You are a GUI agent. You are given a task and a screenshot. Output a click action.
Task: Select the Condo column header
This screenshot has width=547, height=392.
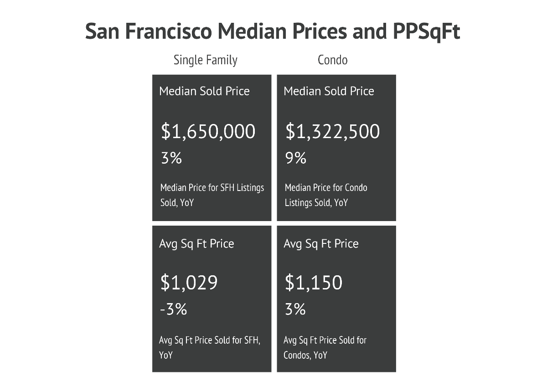(x=333, y=60)
